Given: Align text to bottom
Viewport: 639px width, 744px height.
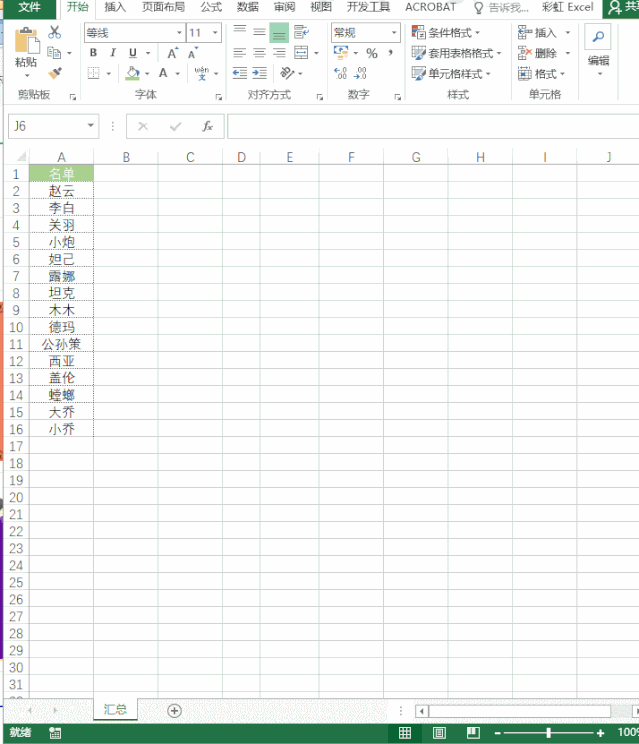Looking at the screenshot, I should click(279, 33).
